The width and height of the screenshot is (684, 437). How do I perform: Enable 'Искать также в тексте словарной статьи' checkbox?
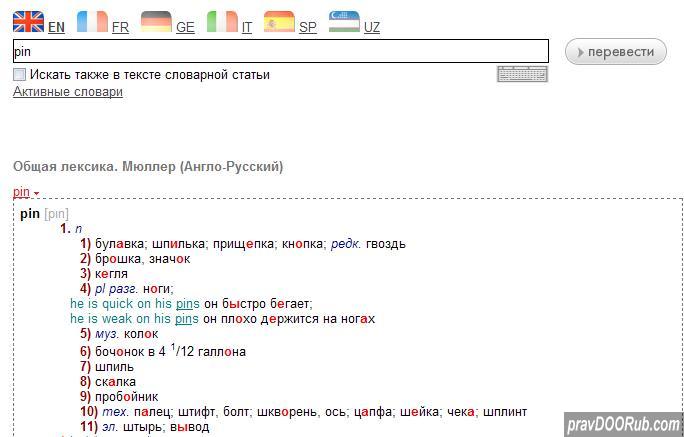click(19, 74)
